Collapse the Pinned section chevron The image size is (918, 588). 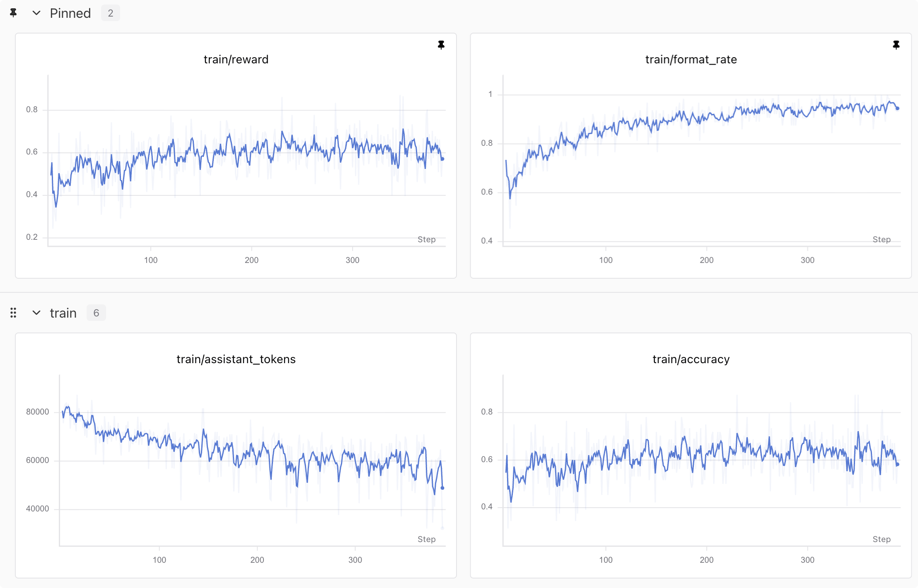point(36,13)
